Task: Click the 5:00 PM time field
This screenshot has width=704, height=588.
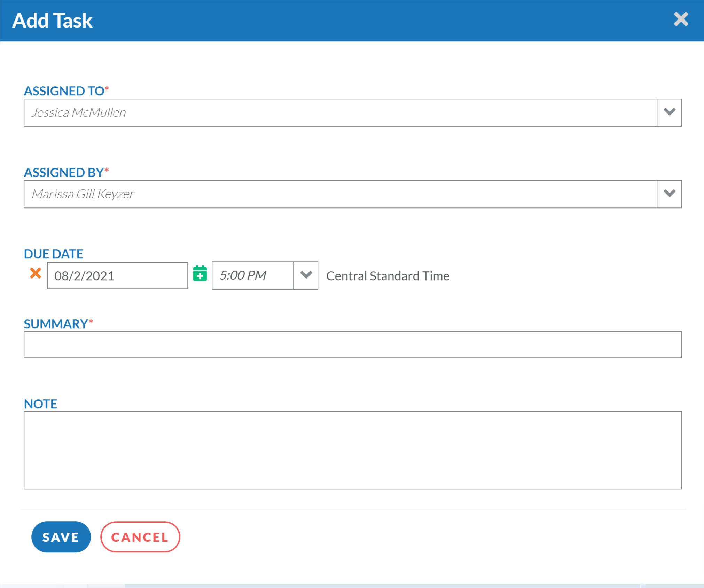Action: [253, 275]
